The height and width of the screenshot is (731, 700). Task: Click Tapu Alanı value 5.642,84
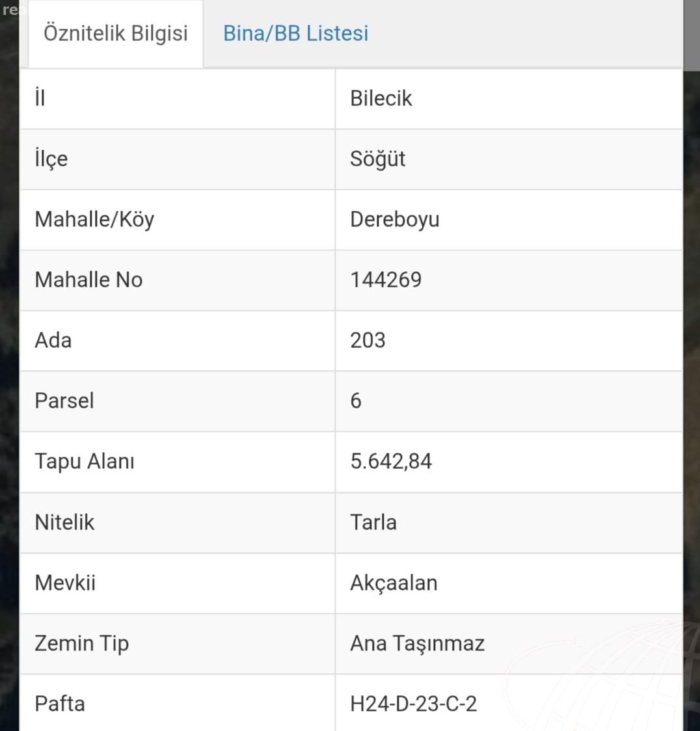[391, 462]
